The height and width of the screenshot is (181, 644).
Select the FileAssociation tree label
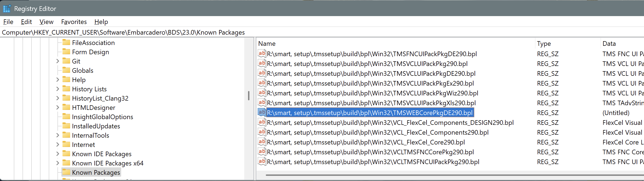pyautogui.click(x=93, y=43)
